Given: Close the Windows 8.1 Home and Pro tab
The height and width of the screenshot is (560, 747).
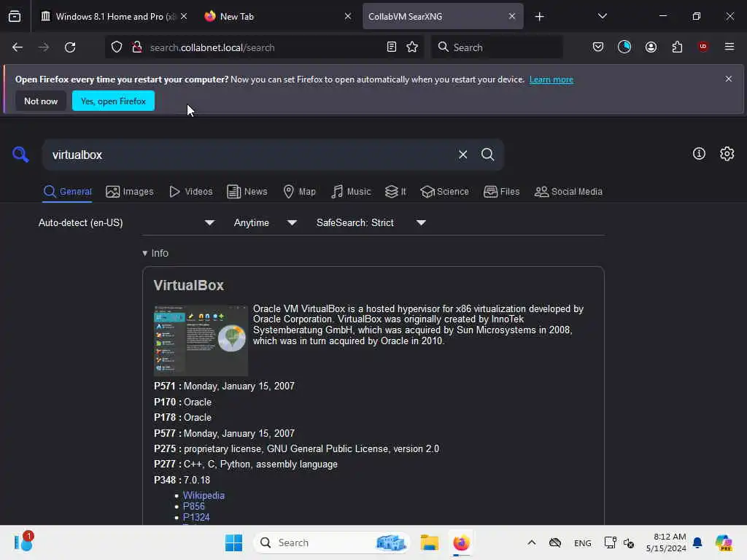Looking at the screenshot, I should click(184, 16).
